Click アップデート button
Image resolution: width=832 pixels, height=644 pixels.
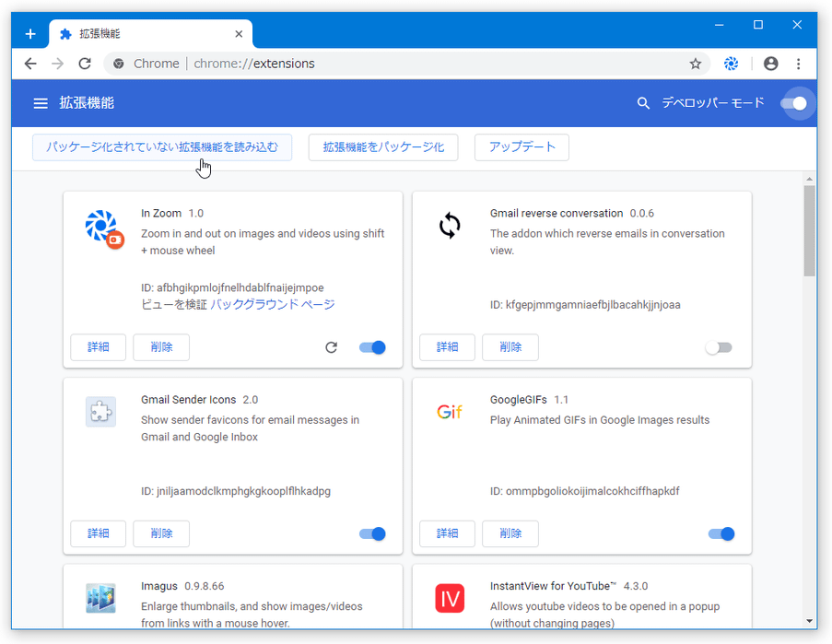pos(521,146)
